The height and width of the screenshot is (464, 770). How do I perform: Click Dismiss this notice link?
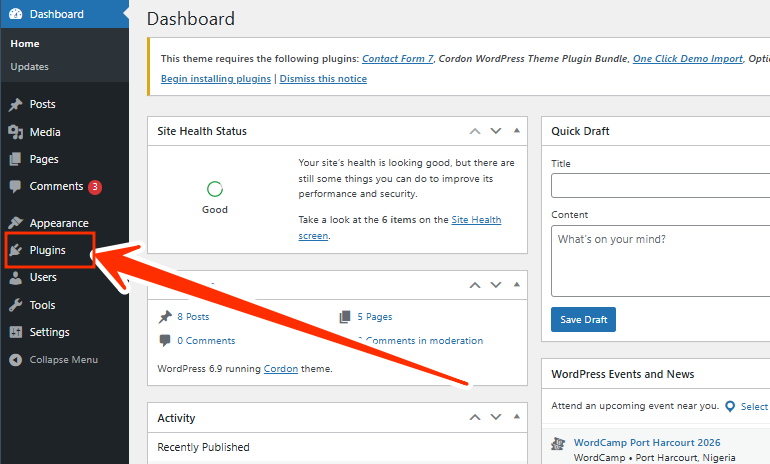coord(323,79)
